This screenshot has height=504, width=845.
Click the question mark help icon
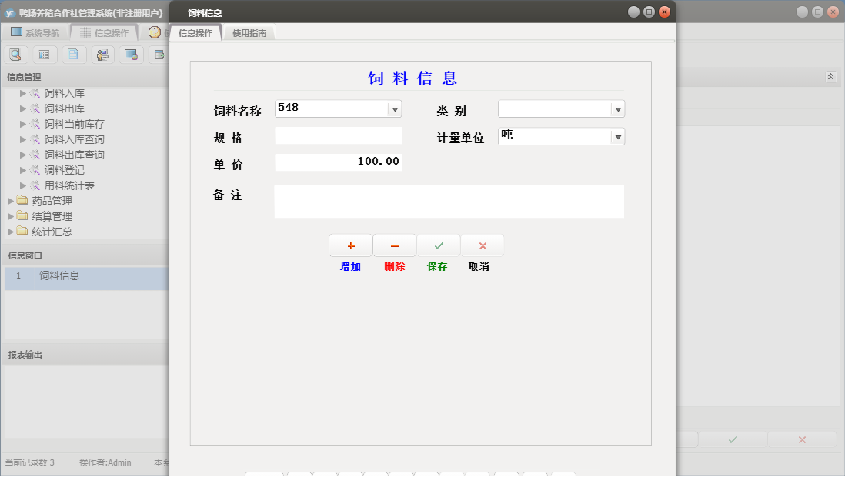pos(155,32)
